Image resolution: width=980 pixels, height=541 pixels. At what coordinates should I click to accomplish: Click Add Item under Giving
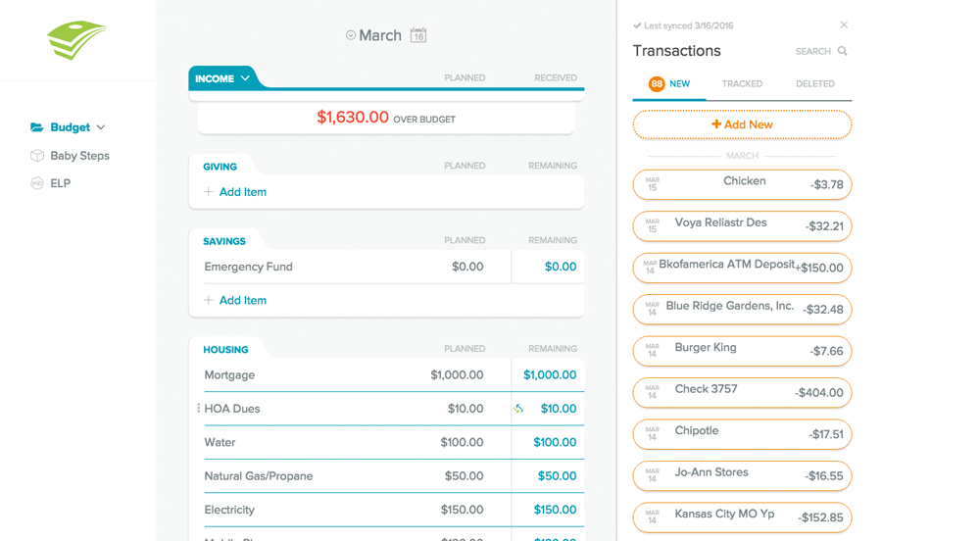[242, 192]
